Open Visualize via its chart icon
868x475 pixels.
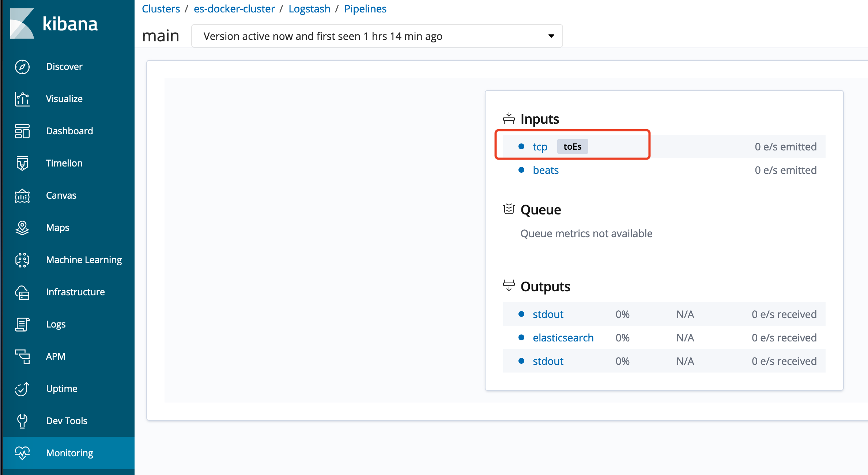tap(22, 99)
